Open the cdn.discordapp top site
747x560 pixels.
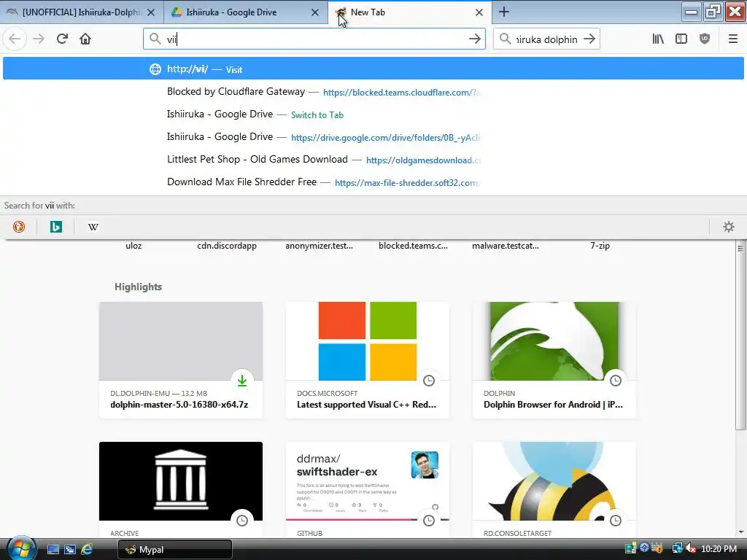[x=227, y=246]
